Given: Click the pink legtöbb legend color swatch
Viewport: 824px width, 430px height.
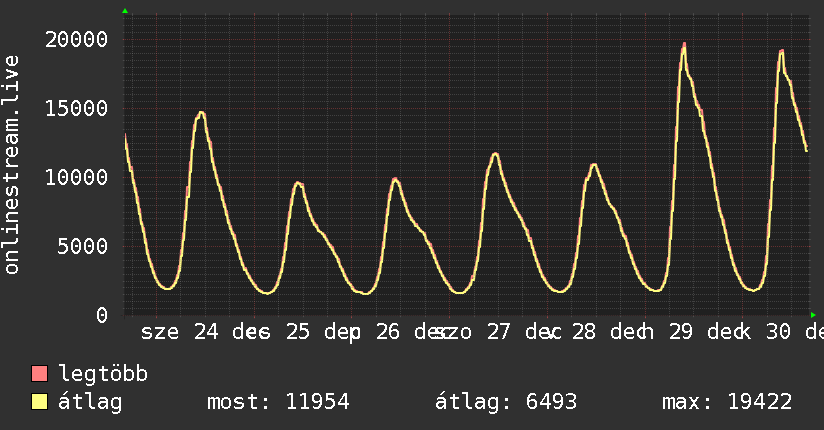Looking at the screenshot, I should coord(39,373).
